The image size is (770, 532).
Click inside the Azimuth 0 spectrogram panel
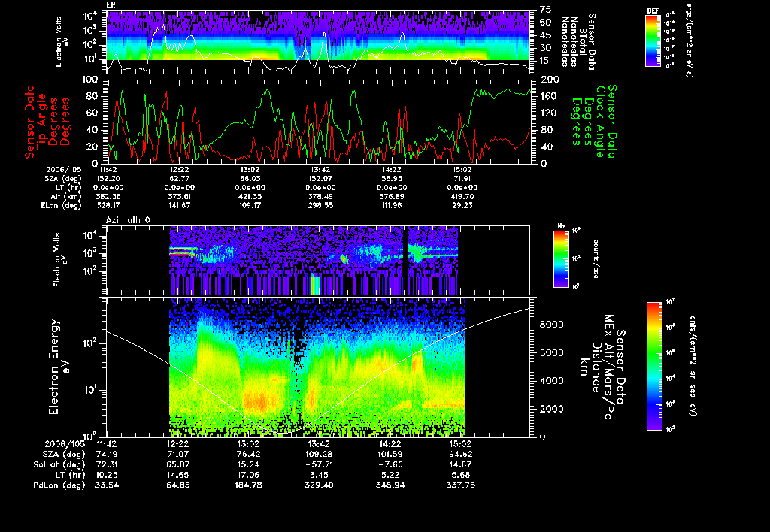pyautogui.click(x=318, y=260)
